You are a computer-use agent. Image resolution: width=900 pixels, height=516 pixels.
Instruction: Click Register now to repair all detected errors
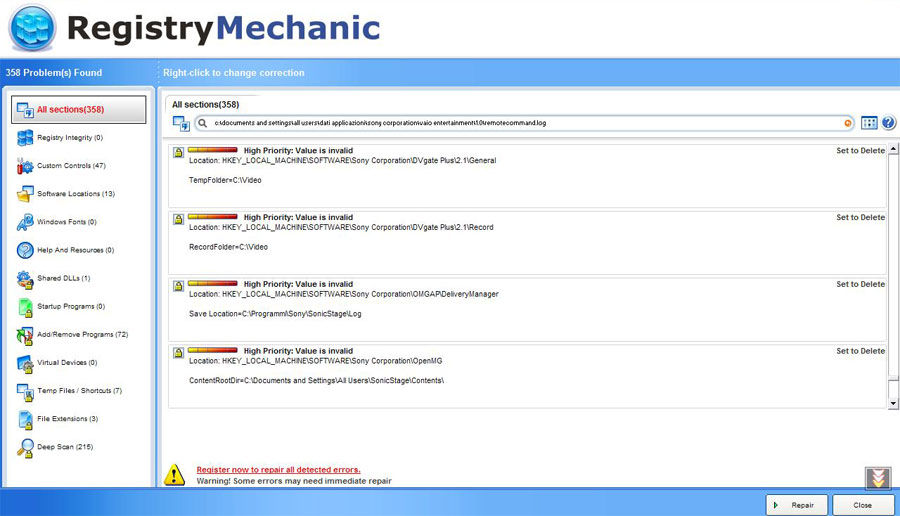click(x=278, y=470)
